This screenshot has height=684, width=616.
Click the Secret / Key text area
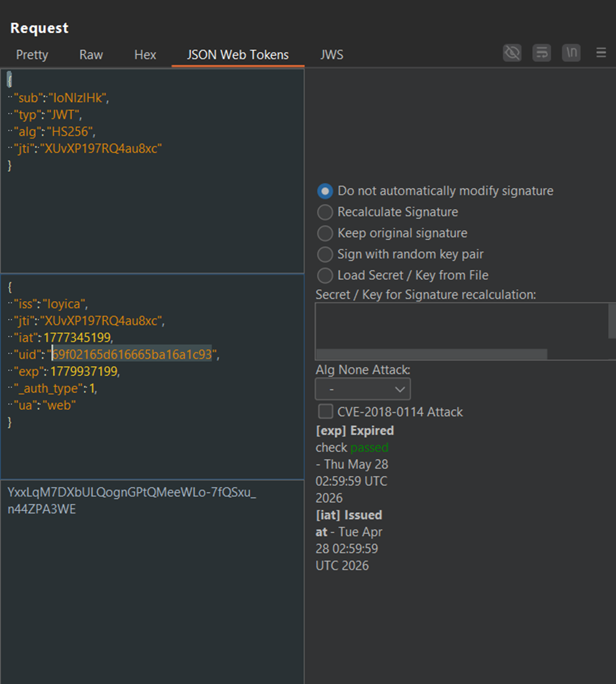pyautogui.click(x=461, y=325)
